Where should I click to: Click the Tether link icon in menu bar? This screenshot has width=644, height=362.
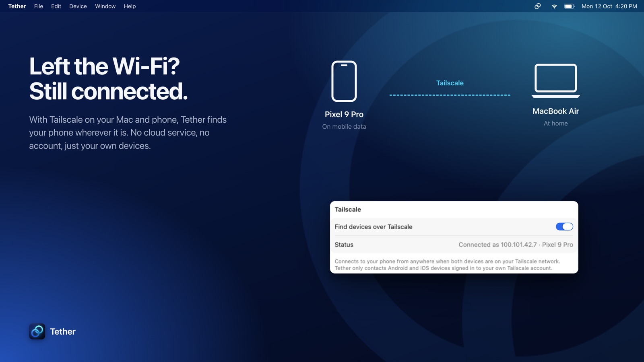click(x=537, y=6)
